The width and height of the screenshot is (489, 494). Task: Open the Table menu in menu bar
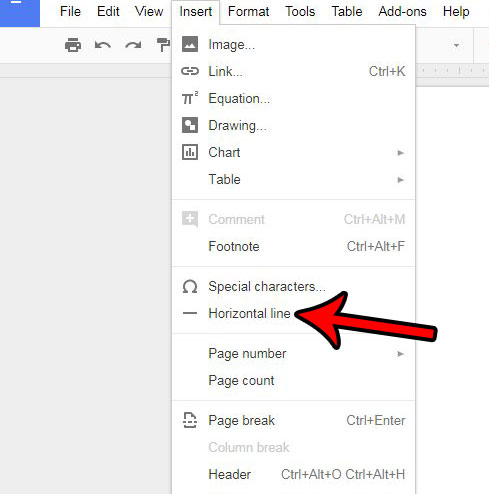pyautogui.click(x=347, y=11)
